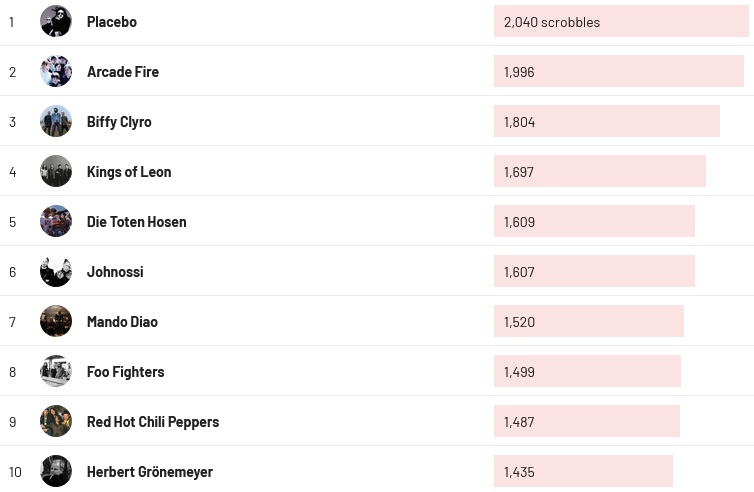This screenshot has width=754, height=492.
Task: Open Biffy Clyro avatar picture
Action: tap(56, 121)
